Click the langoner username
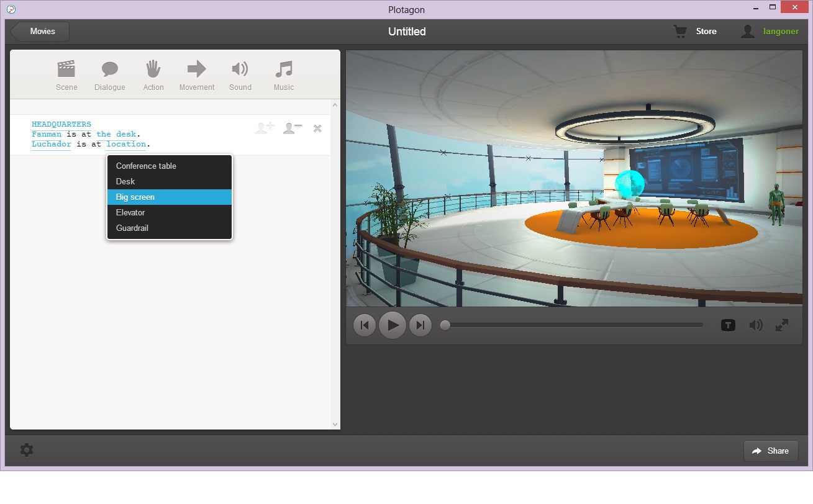This screenshot has height=504, width=813. point(781,32)
